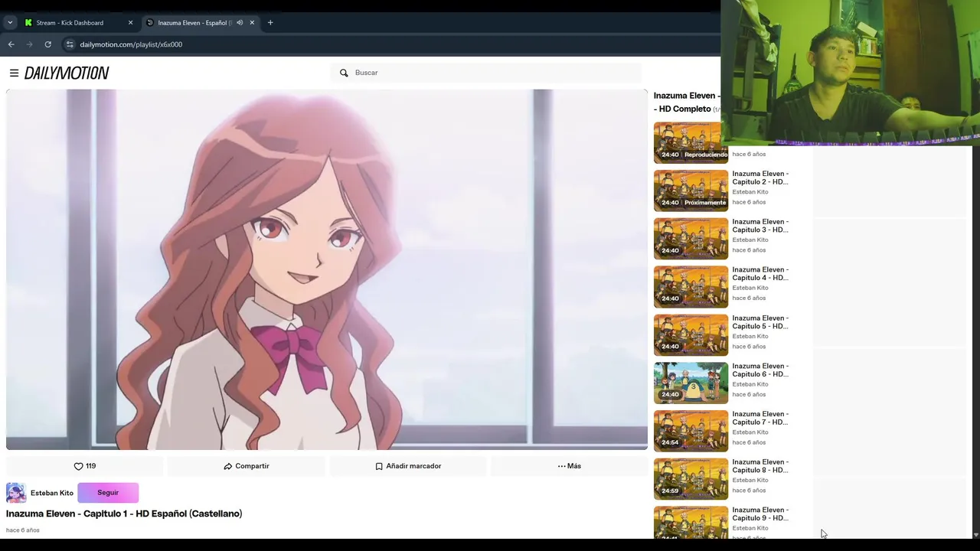
Task: Click Esteban Kito channel avatar
Action: (x=16, y=493)
